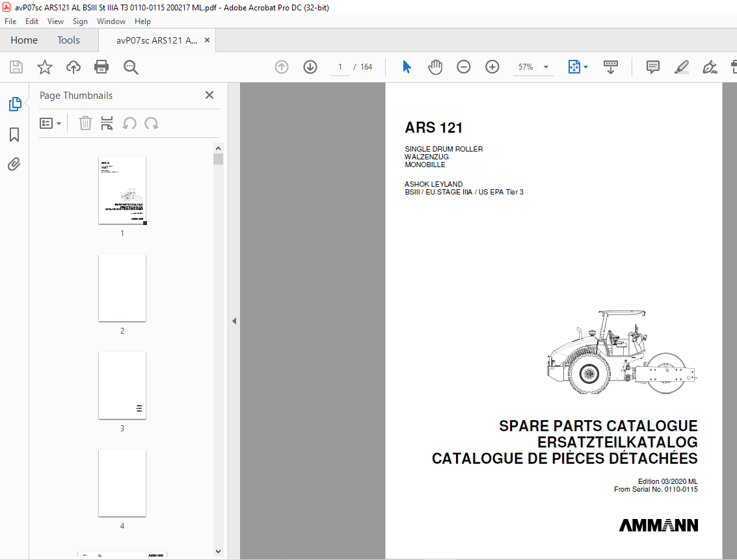The height and width of the screenshot is (560, 737).
Task: Open thumbnail options menu dropdown
Action: [50, 124]
